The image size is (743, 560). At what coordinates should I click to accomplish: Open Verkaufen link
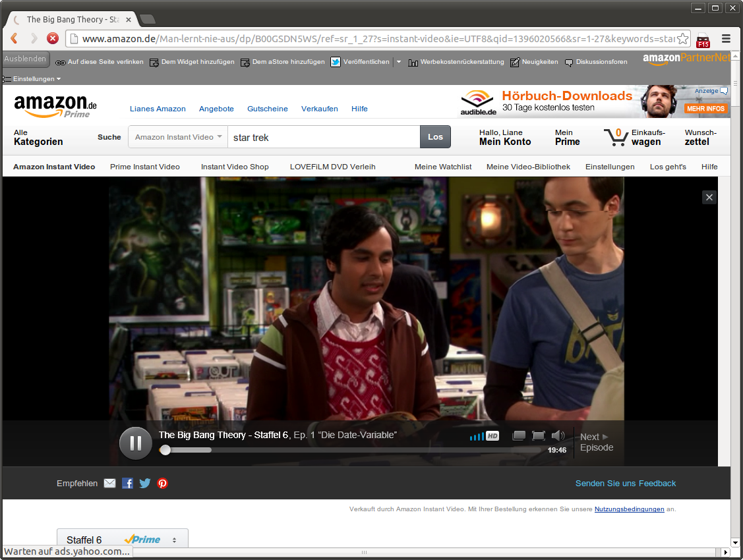[x=319, y=109]
